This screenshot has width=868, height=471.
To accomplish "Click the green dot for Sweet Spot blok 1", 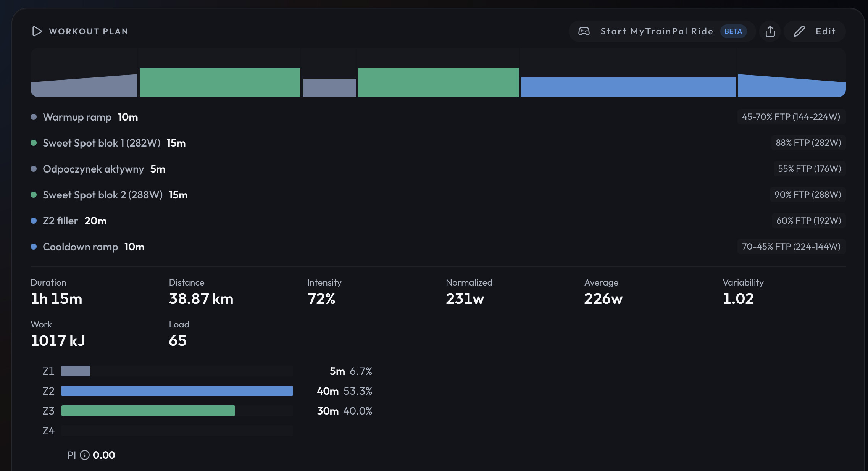I will 34,143.
